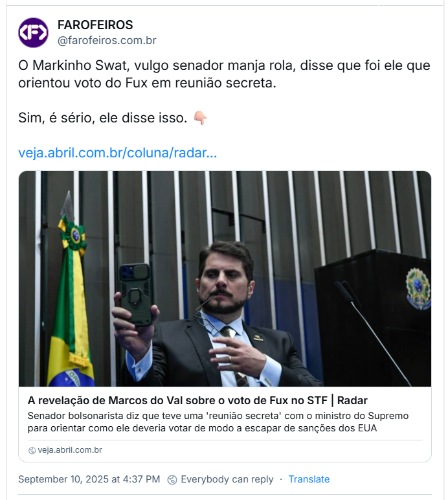
Task: Open the @farofeiros.com.br handle
Action: [x=107, y=41]
